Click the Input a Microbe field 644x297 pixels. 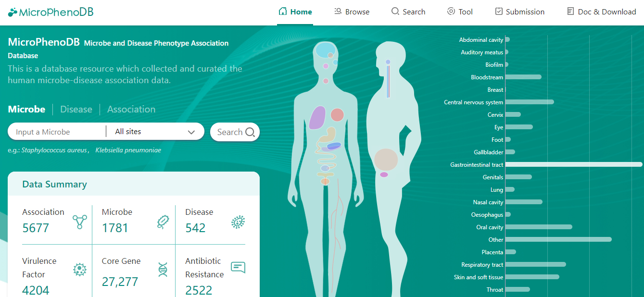(x=58, y=132)
